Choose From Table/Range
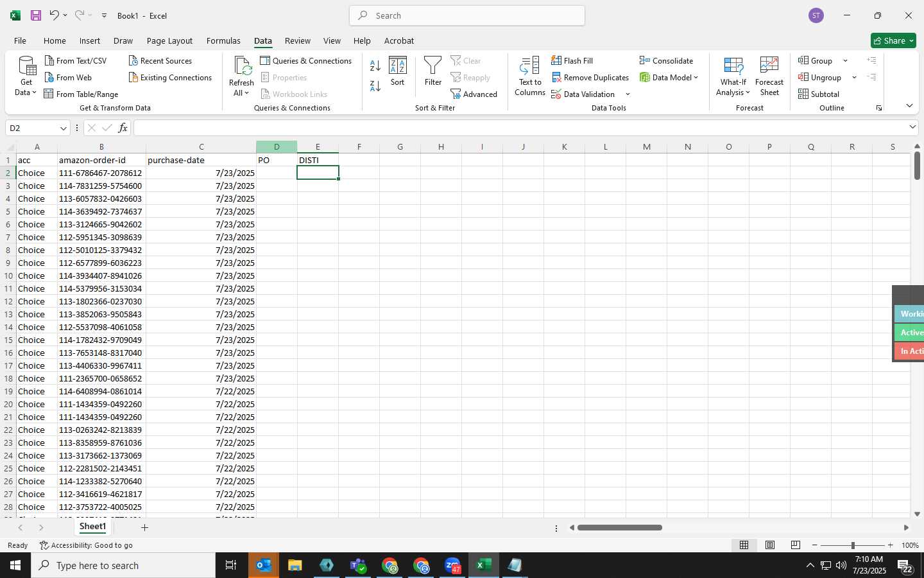The height and width of the screenshot is (578, 924). (x=81, y=94)
